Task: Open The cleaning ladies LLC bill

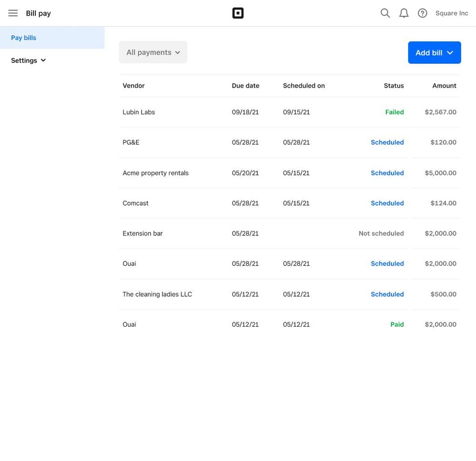Action: pyautogui.click(x=157, y=294)
